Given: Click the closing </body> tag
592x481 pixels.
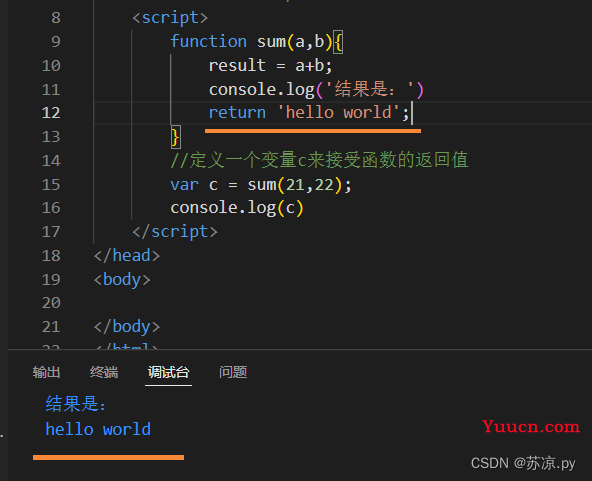Looking at the screenshot, I should [127, 327].
